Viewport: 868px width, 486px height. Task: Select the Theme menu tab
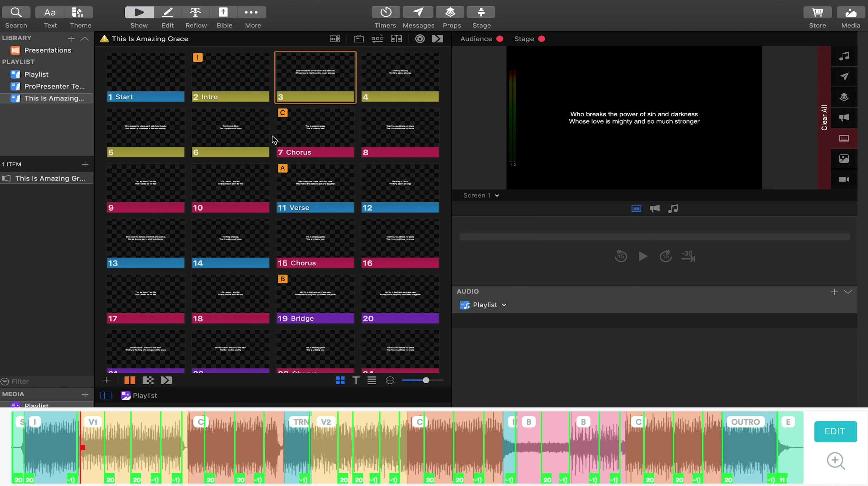coord(80,17)
